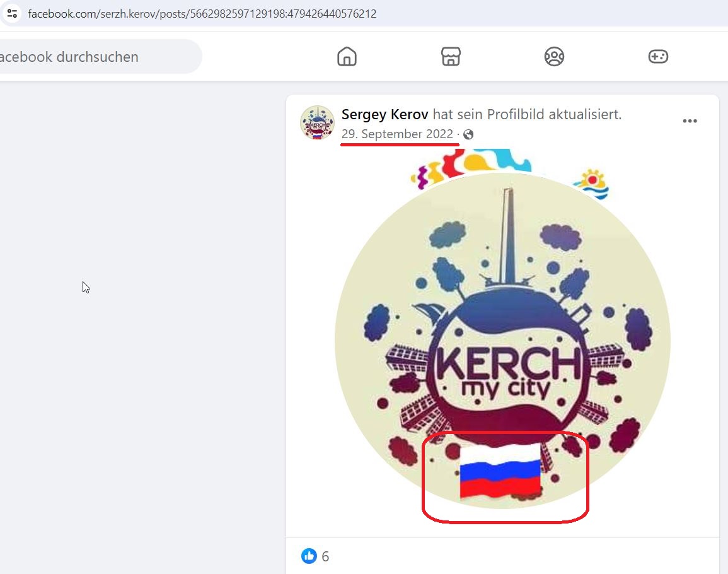The height and width of the screenshot is (574, 728).
Task: Click the facebook.com URL in address bar
Action: click(x=202, y=13)
